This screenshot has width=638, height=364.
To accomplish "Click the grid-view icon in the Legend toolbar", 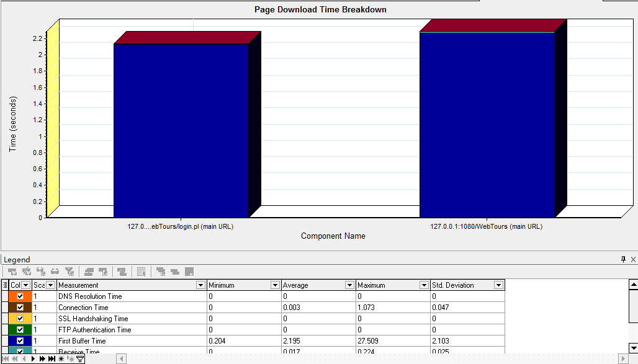I will pyautogui.click(x=140, y=272).
